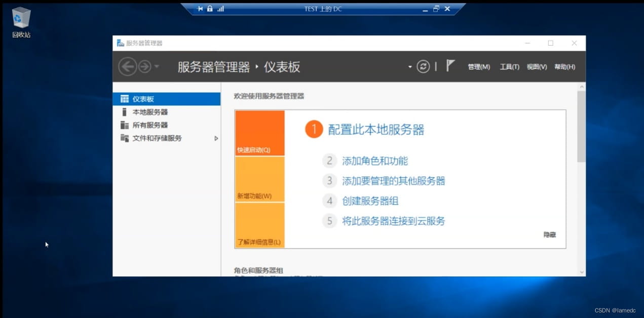Select 所有服务器 in the sidebar
Screen dimensions: 644x318
click(166, 125)
